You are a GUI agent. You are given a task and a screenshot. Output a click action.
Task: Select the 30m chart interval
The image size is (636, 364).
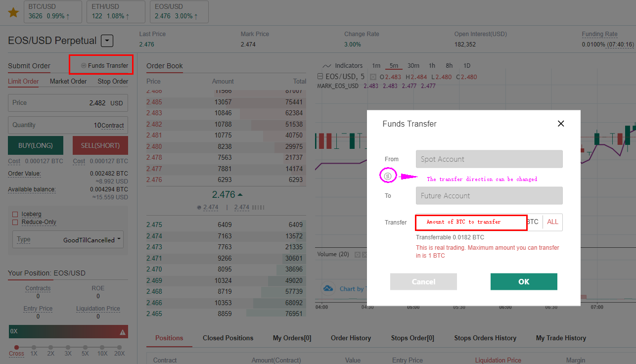[x=413, y=66]
